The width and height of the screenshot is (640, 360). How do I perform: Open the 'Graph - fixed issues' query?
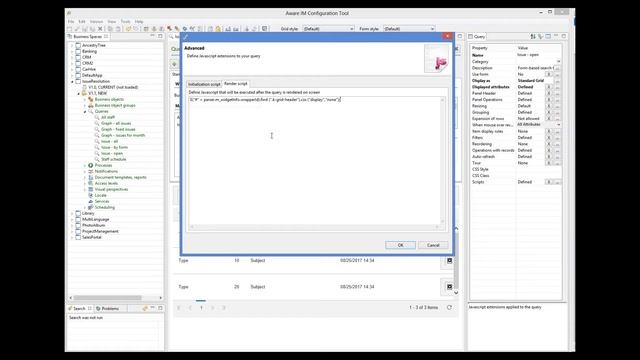pos(118,129)
